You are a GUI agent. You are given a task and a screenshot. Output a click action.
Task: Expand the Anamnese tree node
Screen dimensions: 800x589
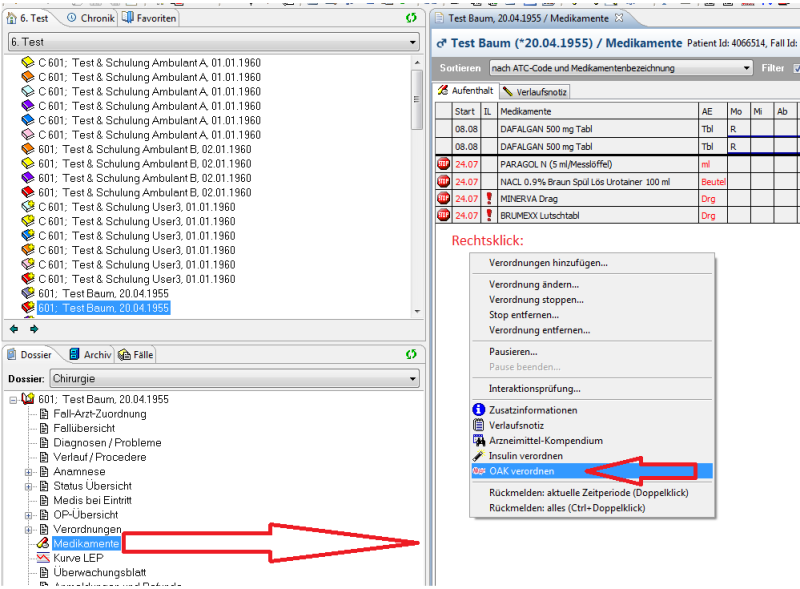pyautogui.click(x=29, y=472)
